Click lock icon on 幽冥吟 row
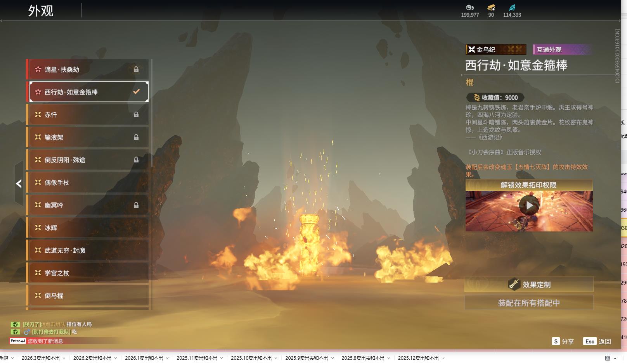 pos(136,205)
